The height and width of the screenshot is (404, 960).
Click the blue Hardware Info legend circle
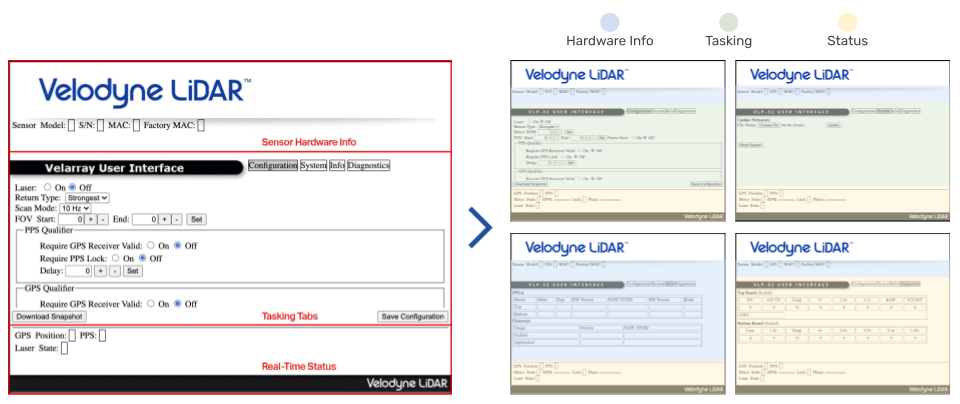[x=610, y=23]
